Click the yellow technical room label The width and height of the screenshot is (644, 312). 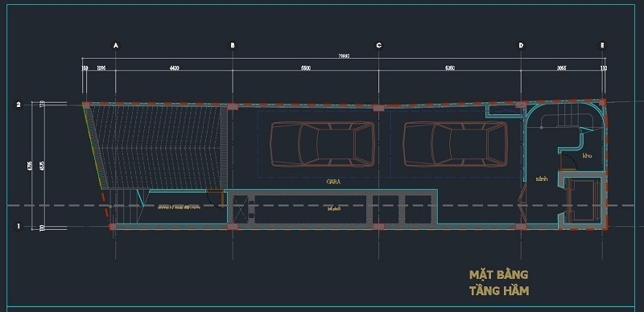[x=179, y=207]
